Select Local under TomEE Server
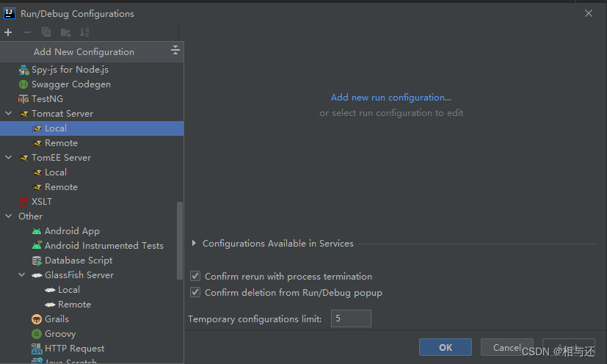The width and height of the screenshot is (607, 364). click(92, 172)
